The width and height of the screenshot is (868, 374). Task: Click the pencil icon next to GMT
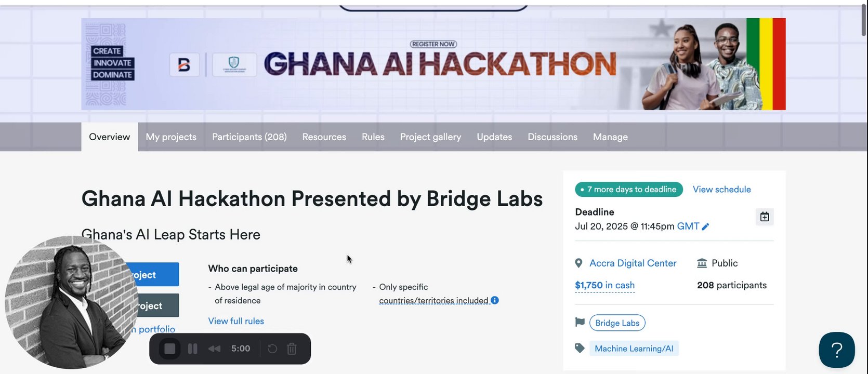coord(705,226)
